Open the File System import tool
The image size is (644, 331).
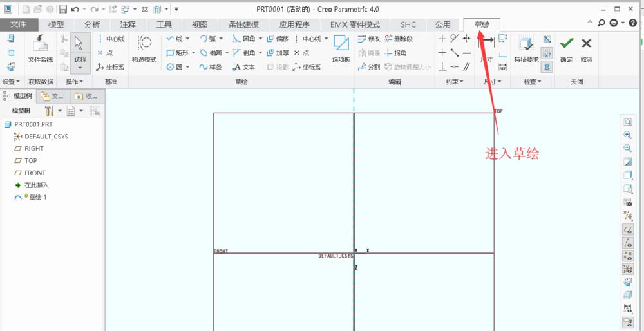(x=40, y=50)
